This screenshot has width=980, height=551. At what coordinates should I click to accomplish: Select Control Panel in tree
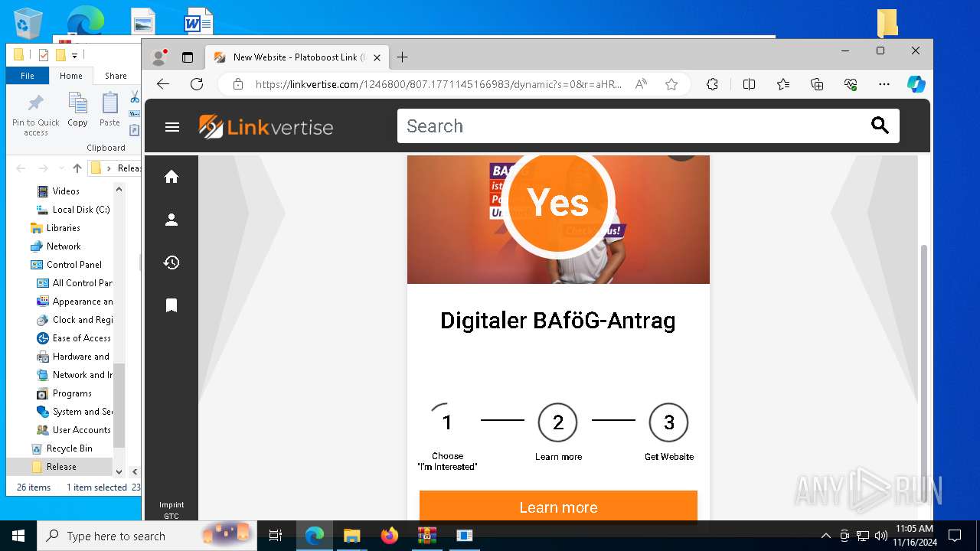(74, 265)
